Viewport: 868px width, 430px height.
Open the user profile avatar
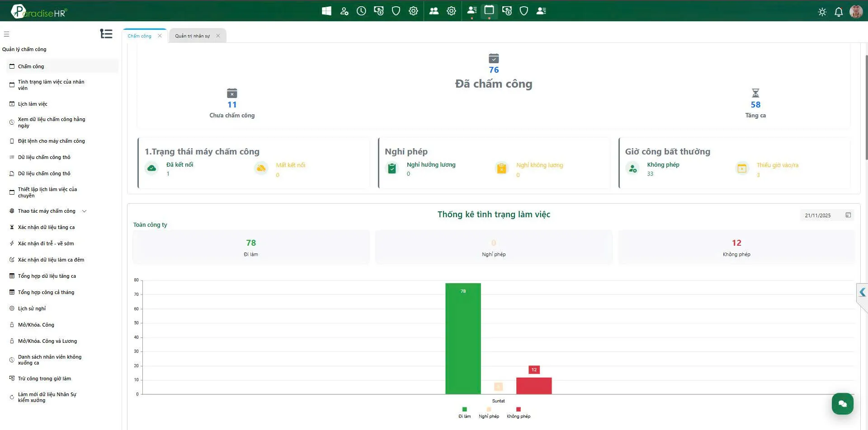pyautogui.click(x=856, y=11)
